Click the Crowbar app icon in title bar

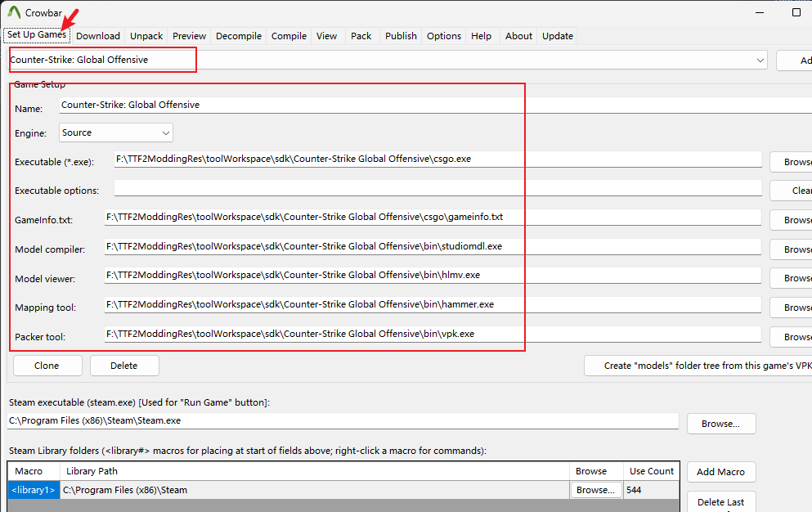(14, 12)
